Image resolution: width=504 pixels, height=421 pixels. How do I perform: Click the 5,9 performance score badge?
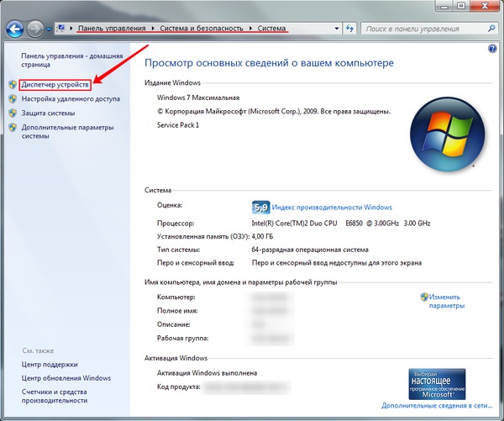(260, 208)
